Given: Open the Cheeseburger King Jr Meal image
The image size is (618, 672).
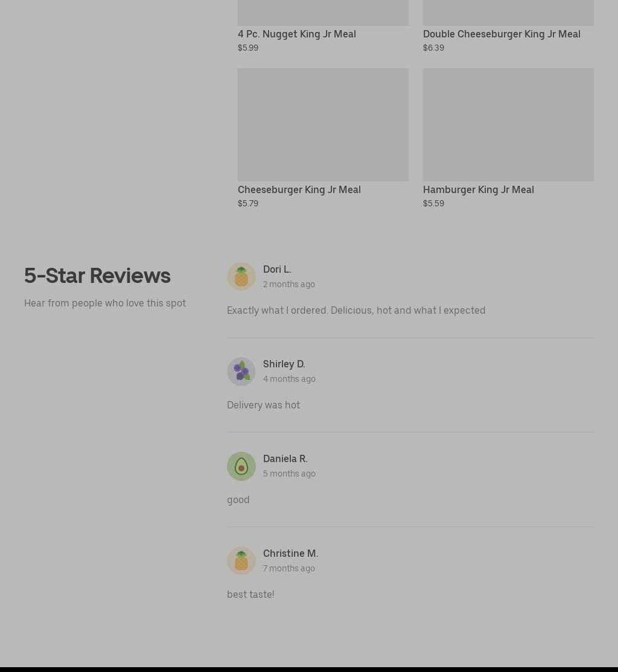Looking at the screenshot, I should [323, 124].
